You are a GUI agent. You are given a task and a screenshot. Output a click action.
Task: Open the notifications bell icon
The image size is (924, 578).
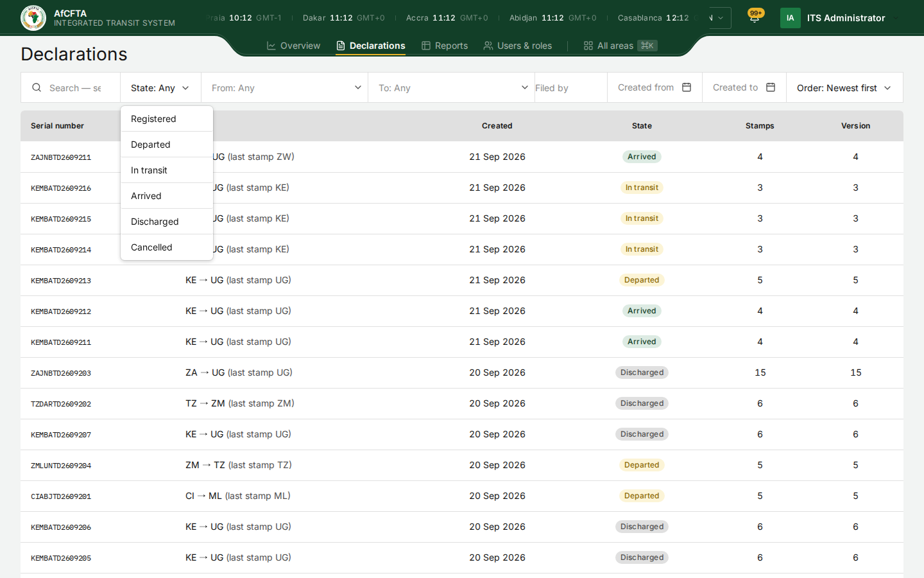pyautogui.click(x=755, y=18)
